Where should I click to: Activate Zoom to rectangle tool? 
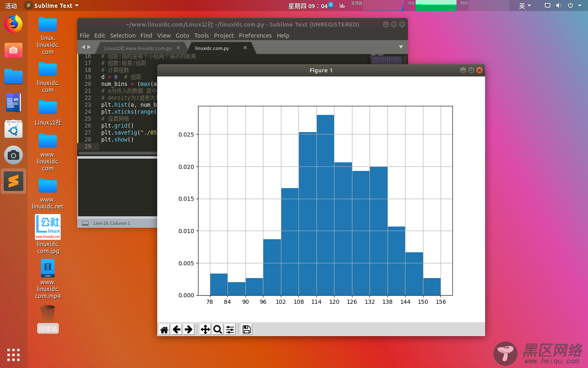(x=218, y=330)
